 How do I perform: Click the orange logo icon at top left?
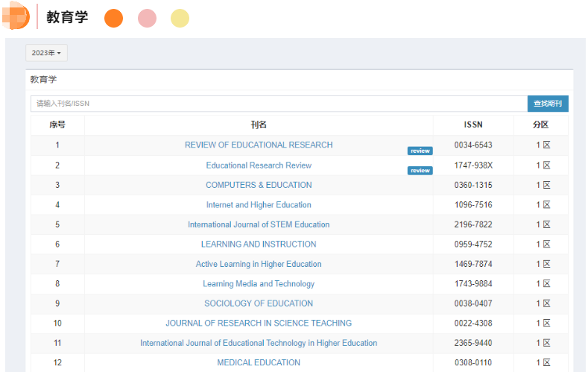tap(18, 16)
